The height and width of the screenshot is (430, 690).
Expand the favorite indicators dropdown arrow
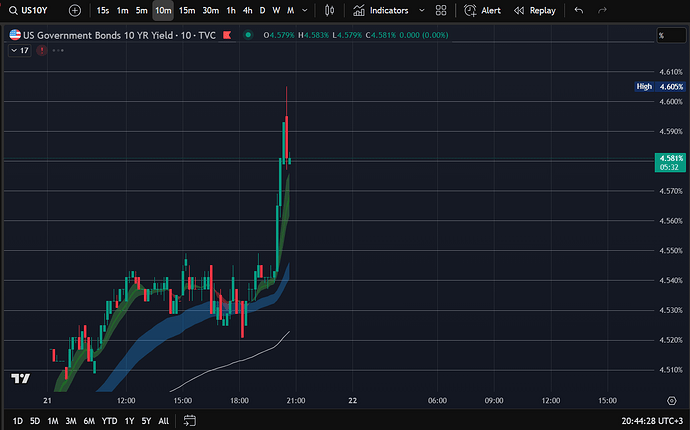coord(422,10)
